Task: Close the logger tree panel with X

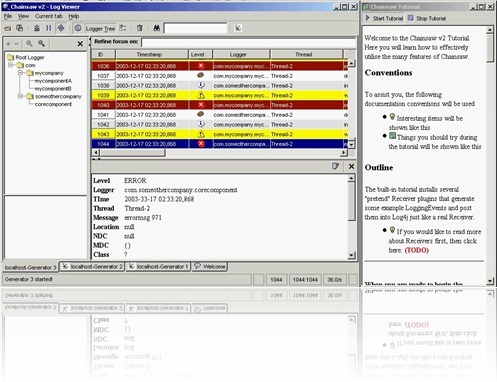Action: pos(80,44)
